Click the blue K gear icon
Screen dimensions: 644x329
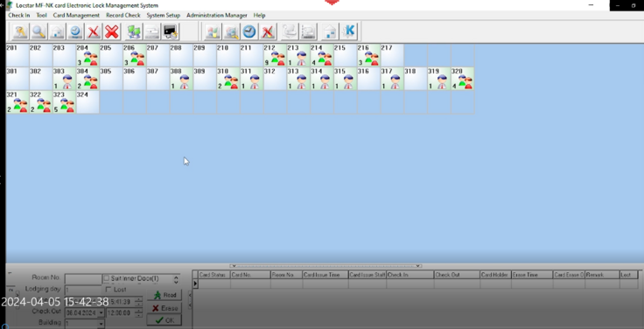(x=349, y=31)
